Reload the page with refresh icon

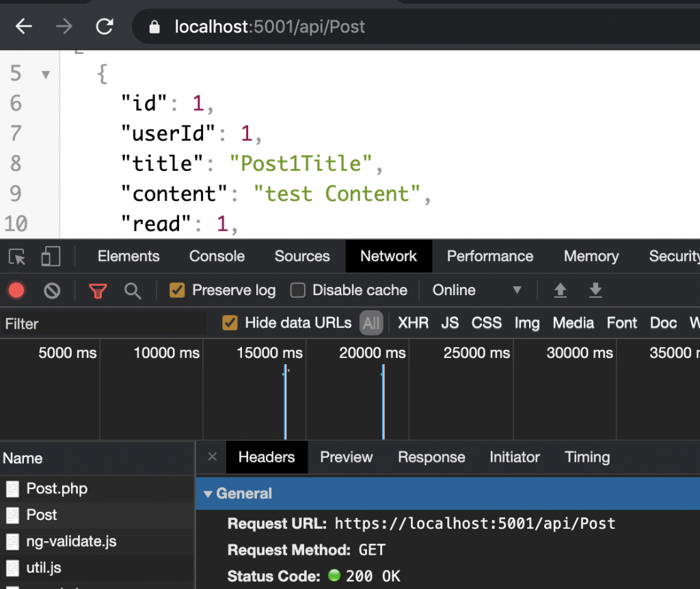tap(104, 27)
